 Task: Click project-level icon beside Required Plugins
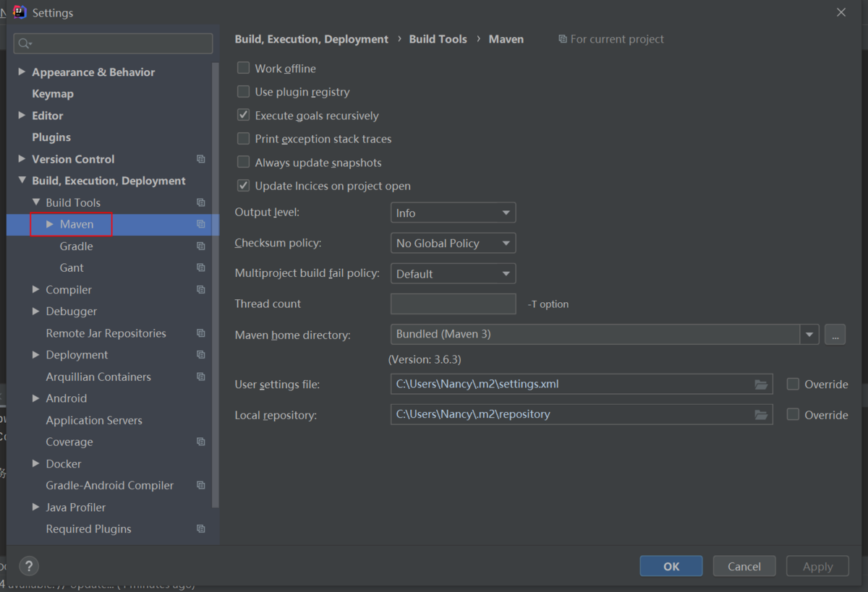[200, 528]
